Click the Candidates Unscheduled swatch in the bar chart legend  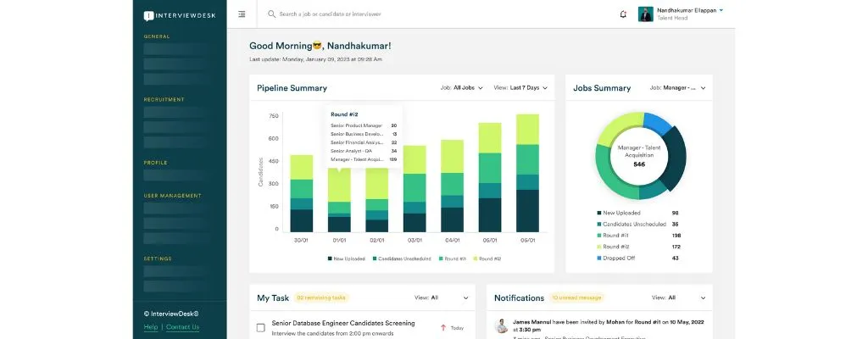[x=374, y=258]
